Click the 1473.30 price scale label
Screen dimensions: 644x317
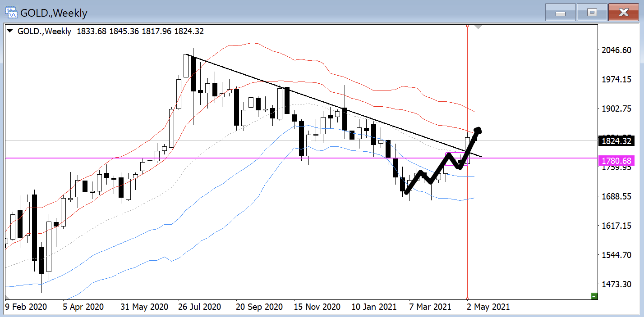616,284
